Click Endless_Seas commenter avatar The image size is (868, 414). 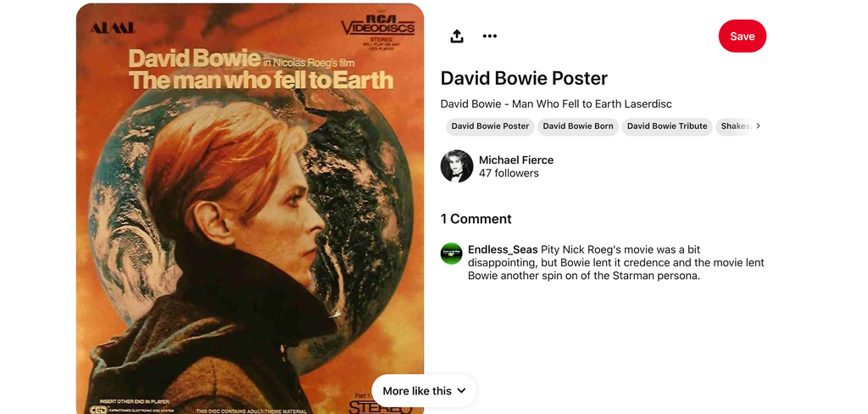tap(451, 254)
